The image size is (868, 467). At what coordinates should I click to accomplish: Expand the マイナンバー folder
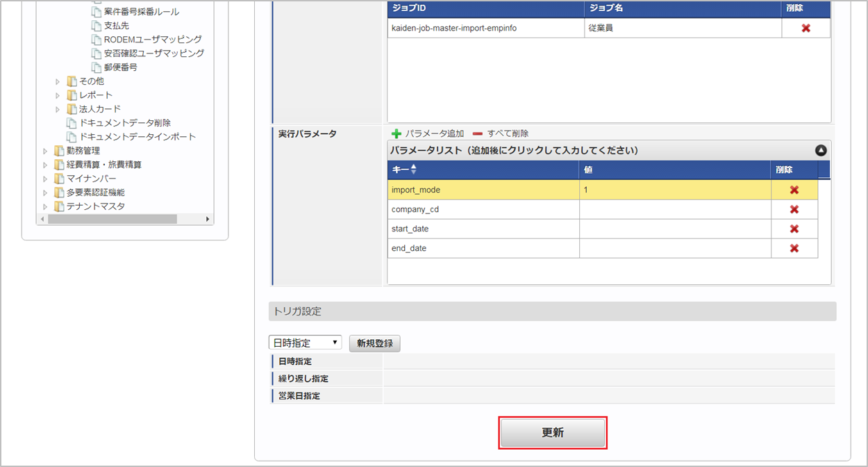[46, 179]
